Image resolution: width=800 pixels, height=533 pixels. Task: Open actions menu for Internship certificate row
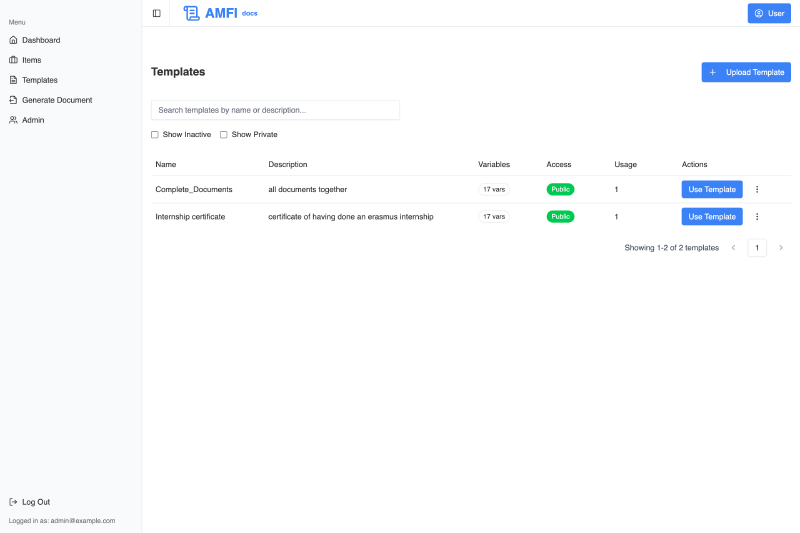click(x=757, y=217)
